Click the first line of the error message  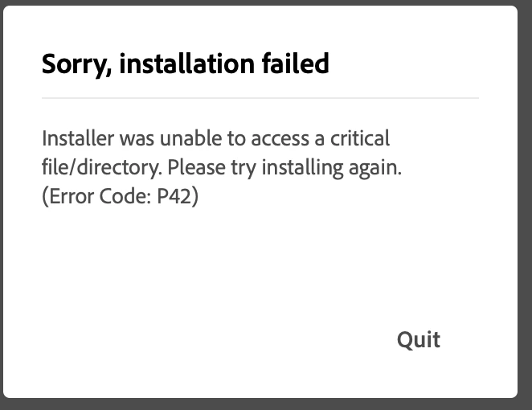click(216, 138)
